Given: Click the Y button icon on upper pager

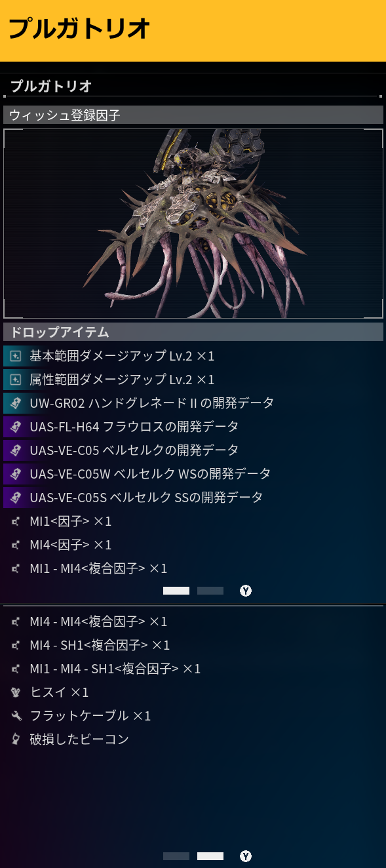Looking at the screenshot, I should click(246, 591).
